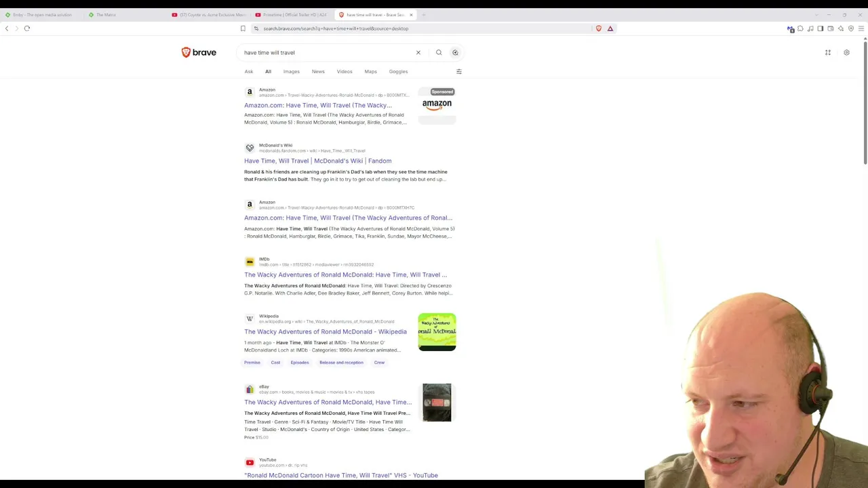Open the Brave VPN shield icon
Viewport: 868px width, 488px height.
point(851,28)
